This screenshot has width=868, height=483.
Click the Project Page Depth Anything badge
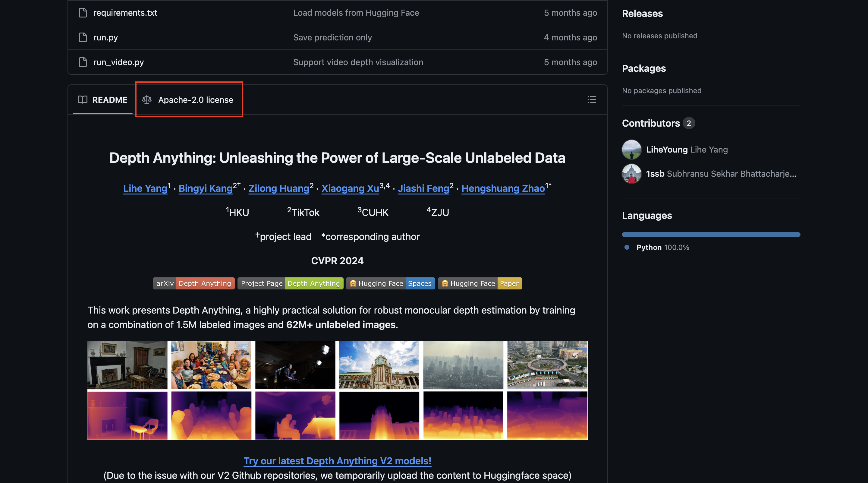[x=290, y=283]
